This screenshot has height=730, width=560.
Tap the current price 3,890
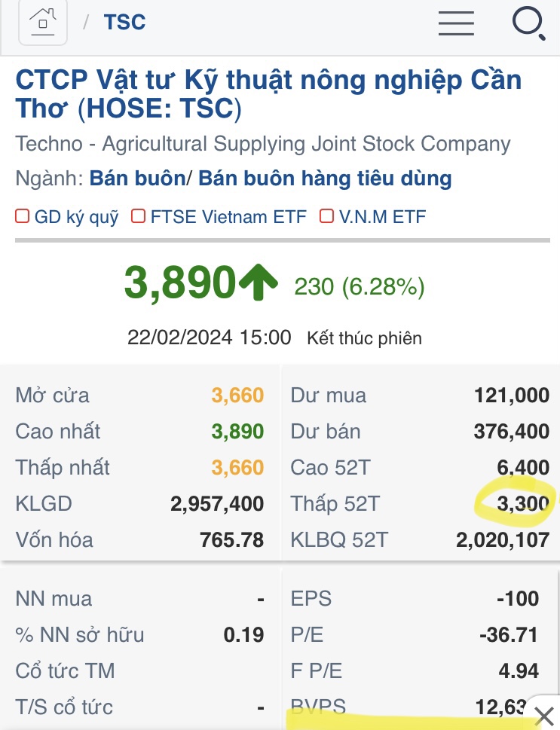coord(180,284)
